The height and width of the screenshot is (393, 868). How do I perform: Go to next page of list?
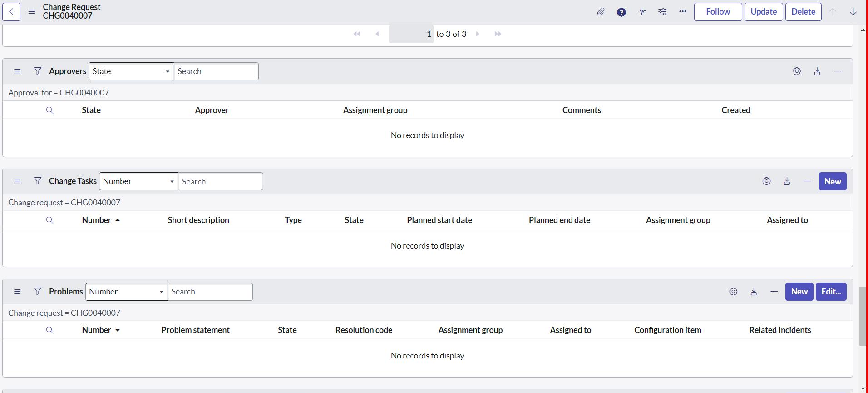coord(478,34)
